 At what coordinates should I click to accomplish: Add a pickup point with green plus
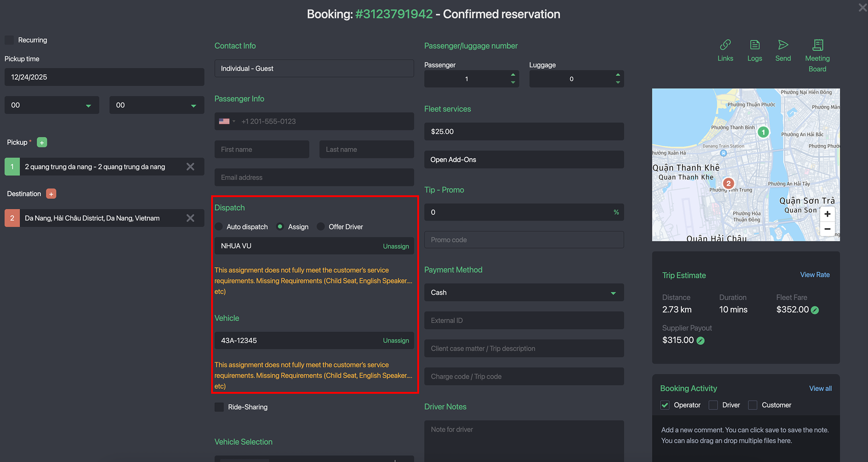point(42,142)
